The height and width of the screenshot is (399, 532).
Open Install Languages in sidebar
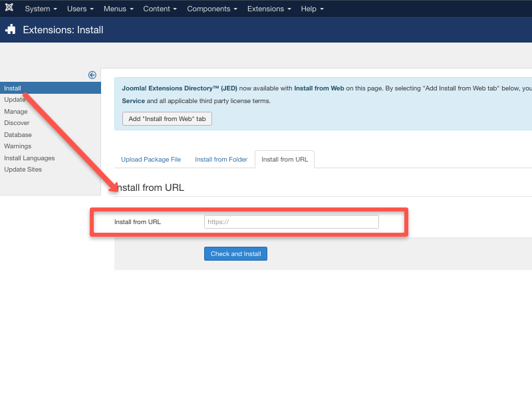point(29,158)
